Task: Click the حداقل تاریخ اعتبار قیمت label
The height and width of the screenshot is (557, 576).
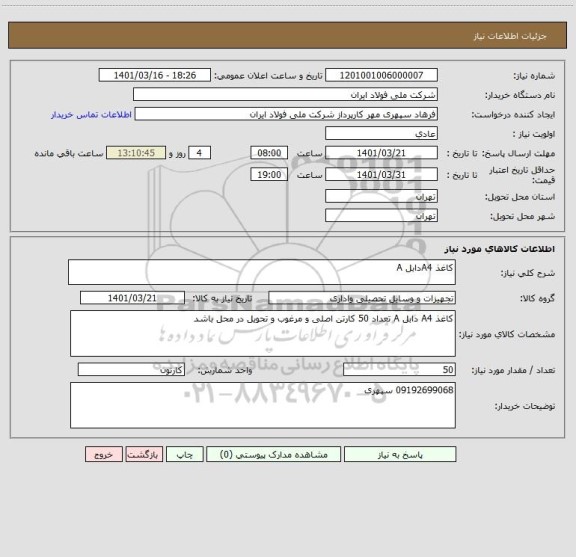Action: [x=522, y=175]
